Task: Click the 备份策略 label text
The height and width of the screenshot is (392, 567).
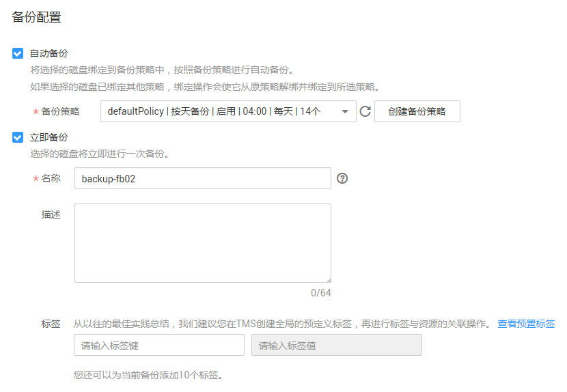Action: pyautogui.click(x=60, y=111)
